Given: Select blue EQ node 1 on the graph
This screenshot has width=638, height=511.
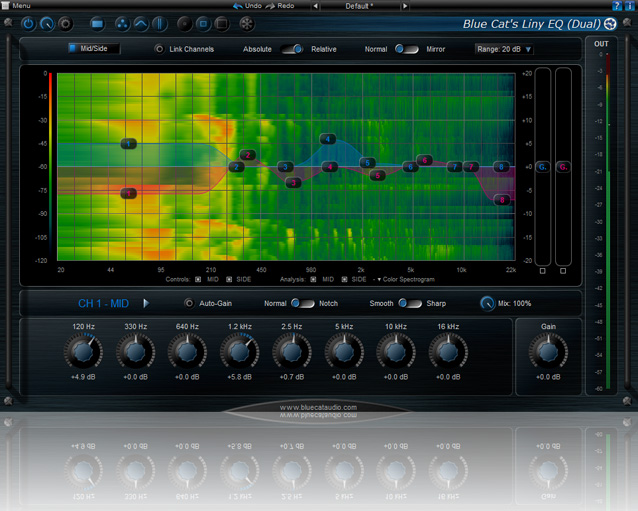Looking at the screenshot, I should [x=128, y=144].
